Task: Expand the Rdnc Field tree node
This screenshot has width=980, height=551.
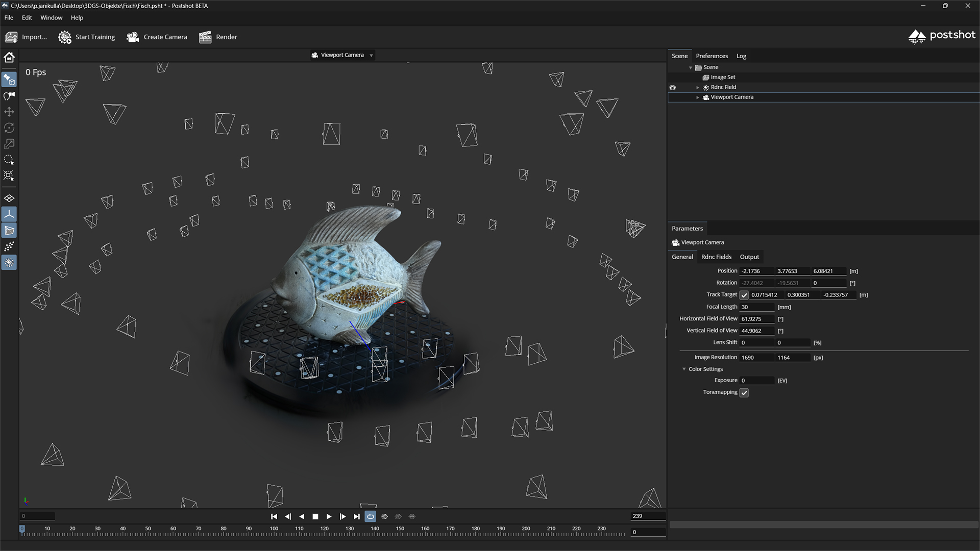Action: (x=698, y=88)
